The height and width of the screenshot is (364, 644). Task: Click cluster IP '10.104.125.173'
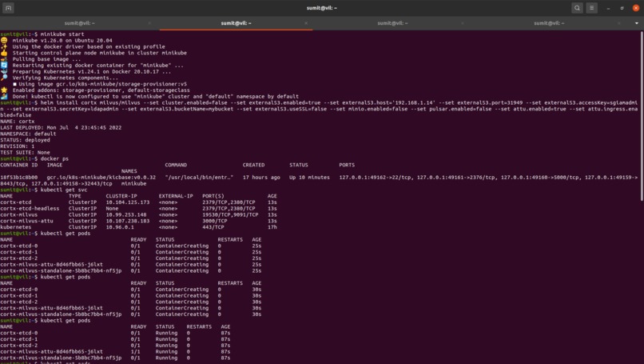point(127,202)
